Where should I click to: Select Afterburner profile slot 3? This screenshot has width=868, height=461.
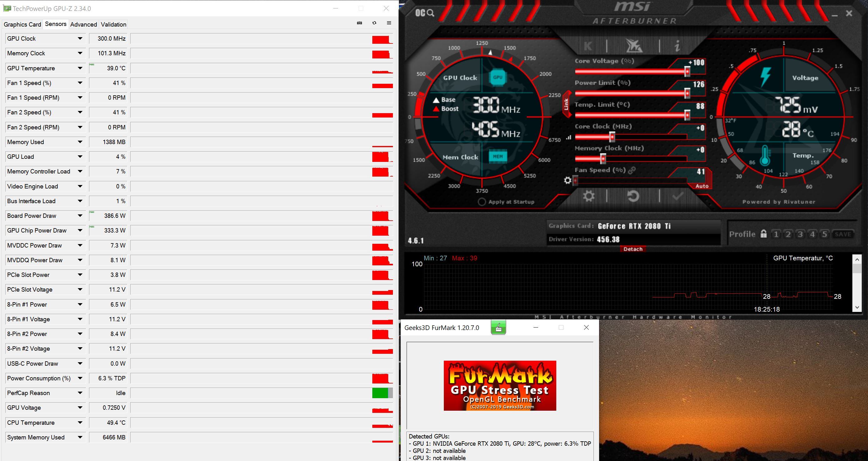(800, 234)
